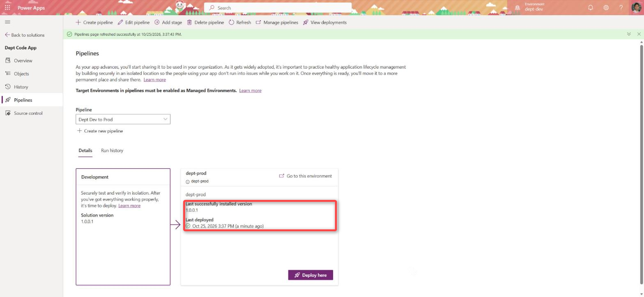The height and width of the screenshot is (297, 644).
Task: Select Pipelines in the sidebar
Action: [x=31, y=100]
